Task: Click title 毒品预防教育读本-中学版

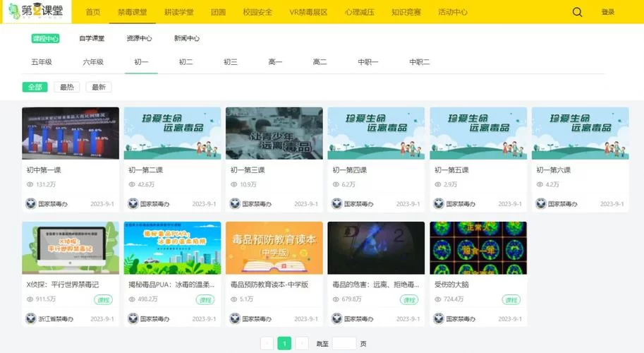Action: click(269, 285)
